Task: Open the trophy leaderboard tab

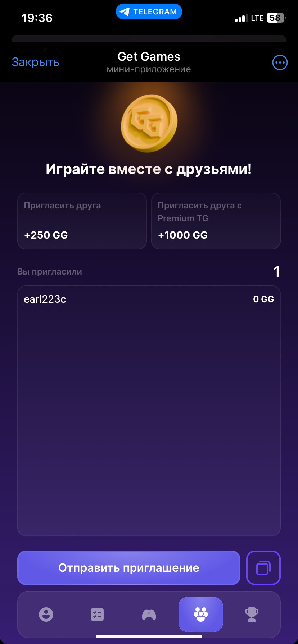Action: [252, 615]
